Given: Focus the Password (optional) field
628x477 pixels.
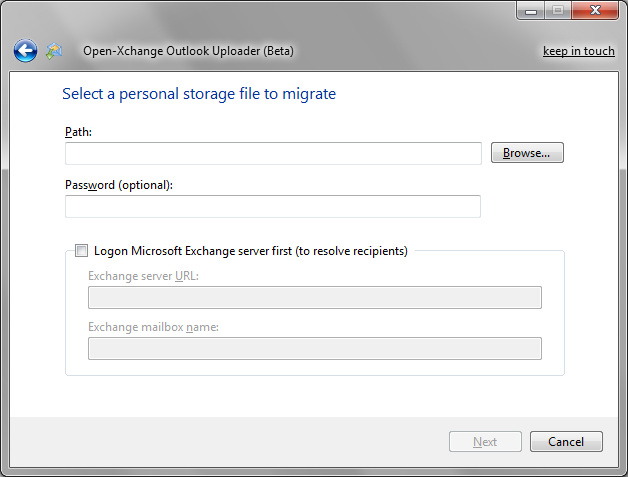Looking at the screenshot, I should pyautogui.click(x=273, y=207).
